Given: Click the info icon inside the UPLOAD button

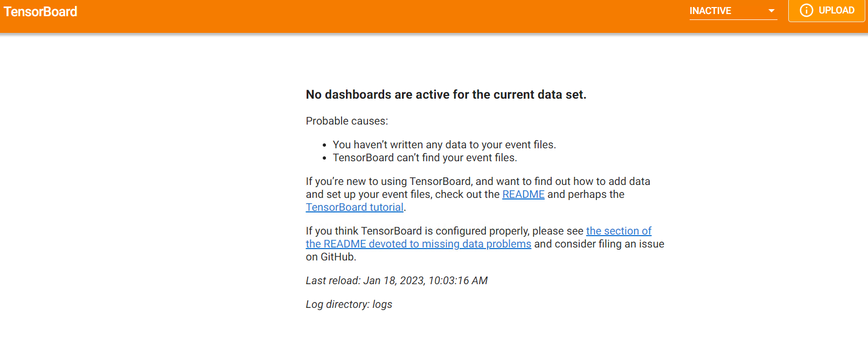Looking at the screenshot, I should click(x=806, y=10).
